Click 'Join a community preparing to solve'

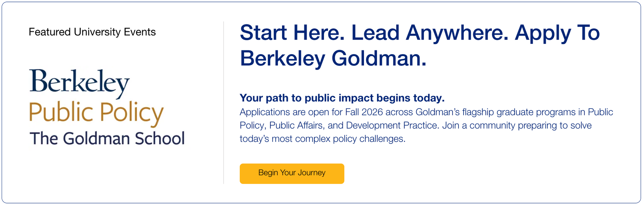coord(517,125)
